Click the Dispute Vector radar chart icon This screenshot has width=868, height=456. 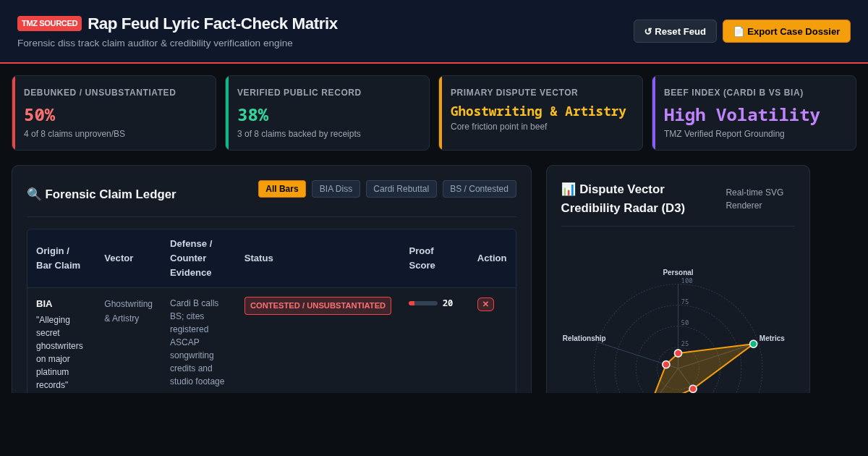(569, 189)
